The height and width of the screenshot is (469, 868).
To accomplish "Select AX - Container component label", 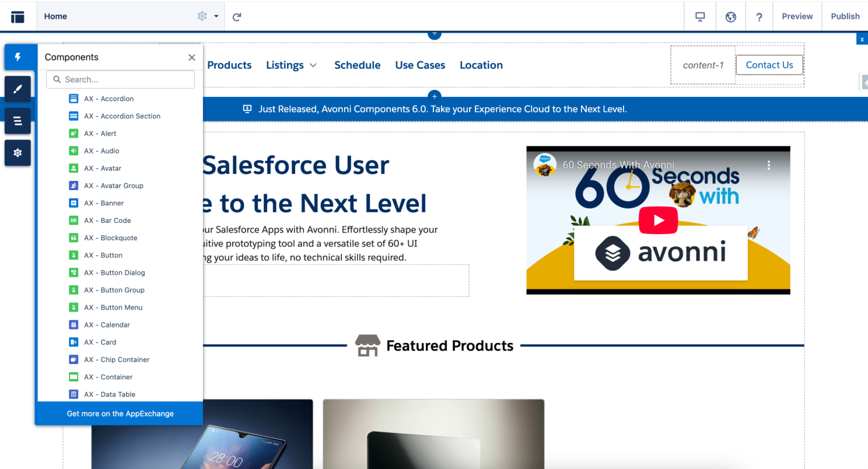I will (x=108, y=377).
